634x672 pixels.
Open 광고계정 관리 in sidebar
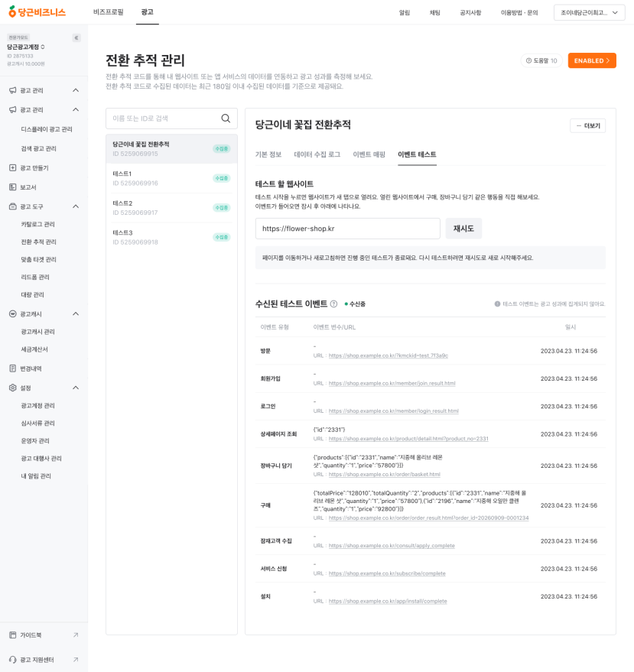37,405
